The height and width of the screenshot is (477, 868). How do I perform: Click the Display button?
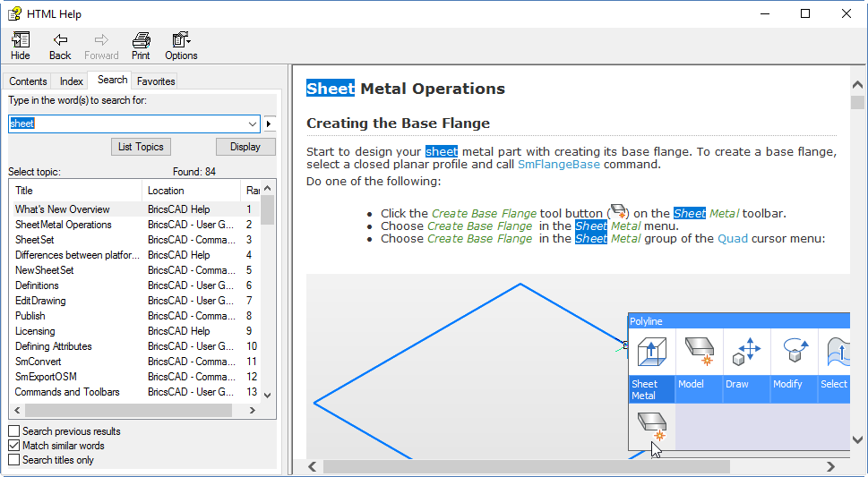[245, 147]
